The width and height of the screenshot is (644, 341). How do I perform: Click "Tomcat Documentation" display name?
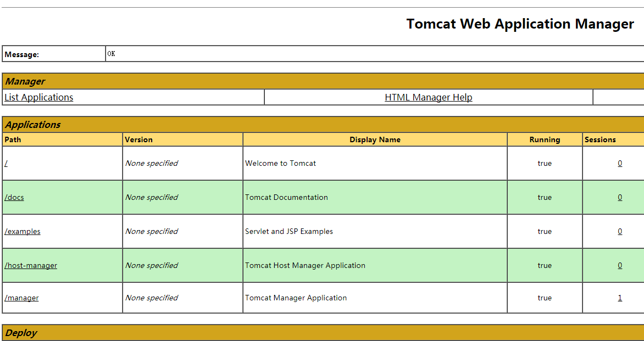287,197
